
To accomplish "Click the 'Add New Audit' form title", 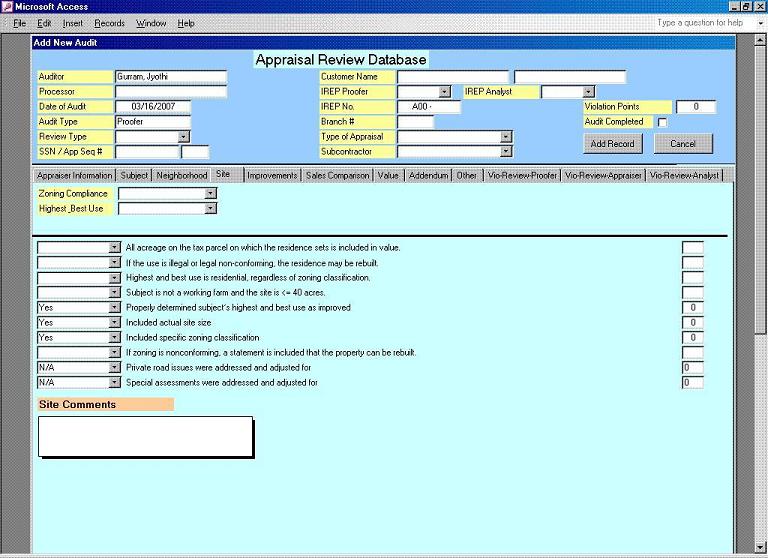I will tap(65, 43).
